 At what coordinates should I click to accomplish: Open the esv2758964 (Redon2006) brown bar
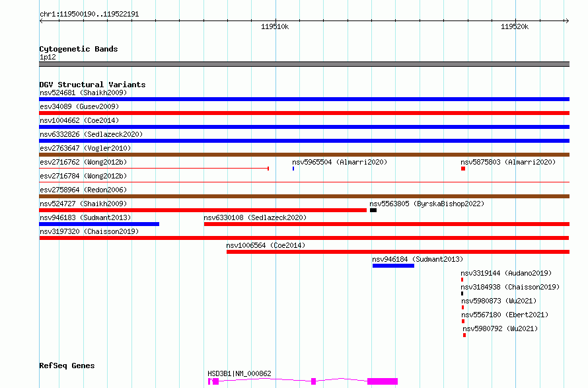coord(304,196)
